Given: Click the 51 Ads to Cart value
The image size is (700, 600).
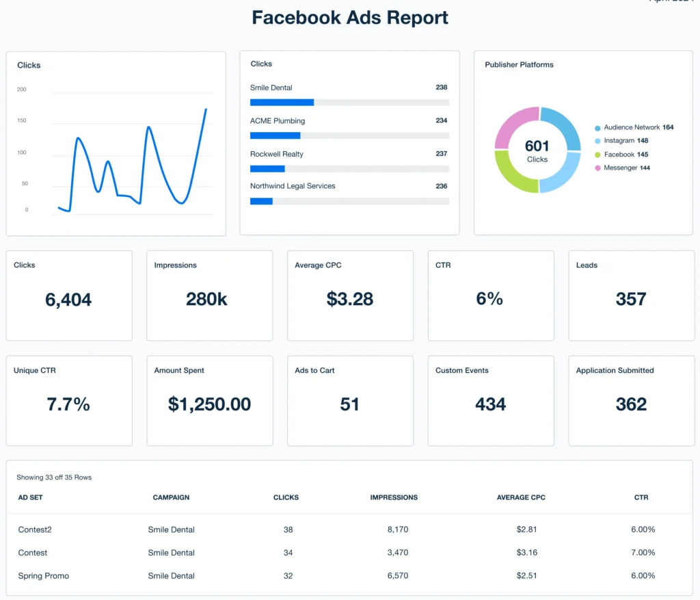Looking at the screenshot, I should pos(349,404).
